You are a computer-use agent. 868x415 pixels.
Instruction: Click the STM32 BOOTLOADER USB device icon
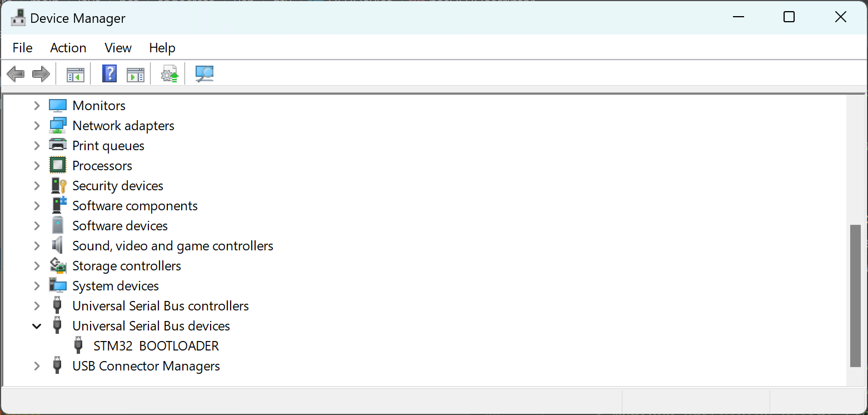coord(78,345)
